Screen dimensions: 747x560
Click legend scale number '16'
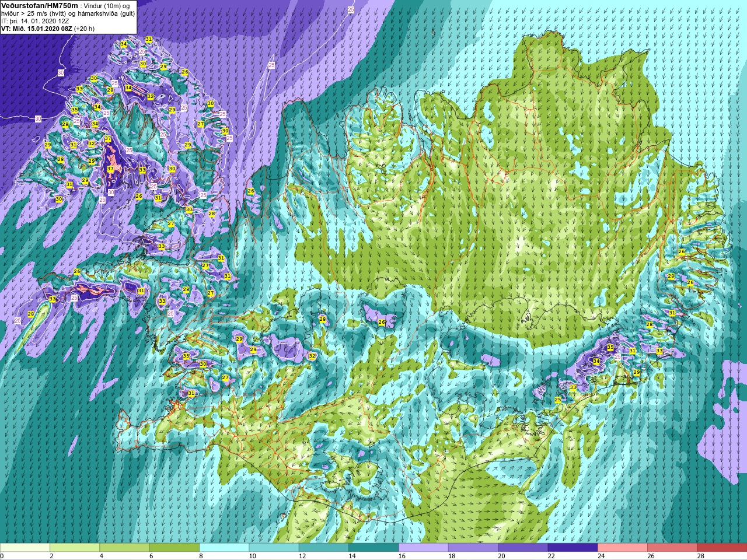[x=402, y=556]
